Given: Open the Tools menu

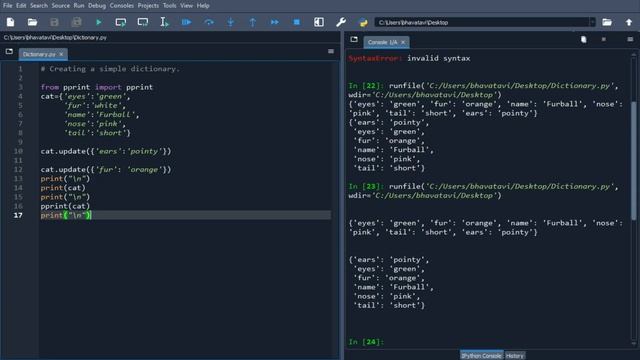Looking at the screenshot, I should pyautogui.click(x=169, y=5).
